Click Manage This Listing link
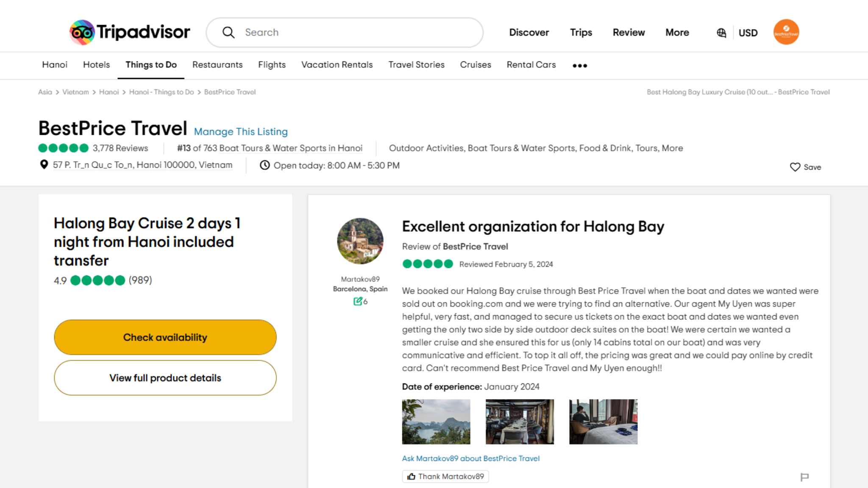Image resolution: width=868 pixels, height=488 pixels. tap(241, 132)
